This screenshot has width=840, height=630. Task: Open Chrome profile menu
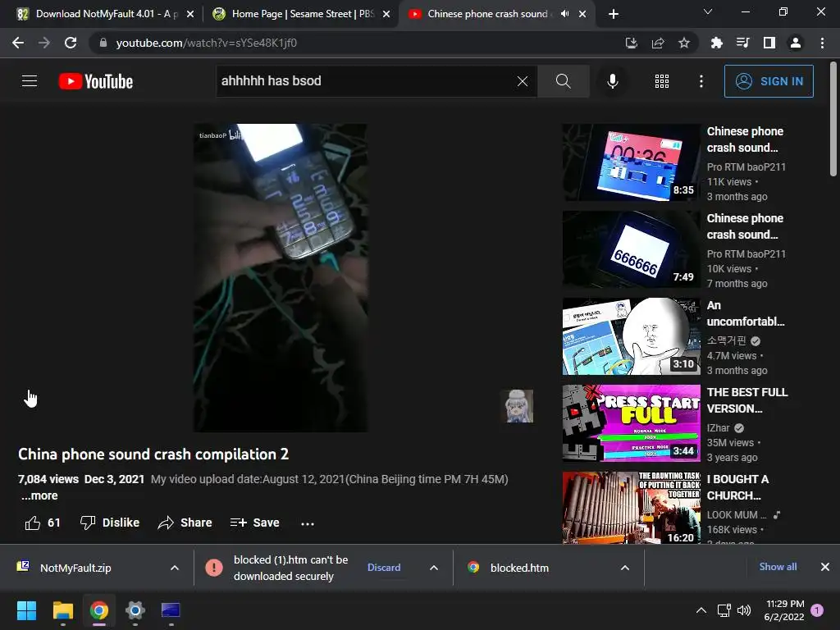pos(796,43)
